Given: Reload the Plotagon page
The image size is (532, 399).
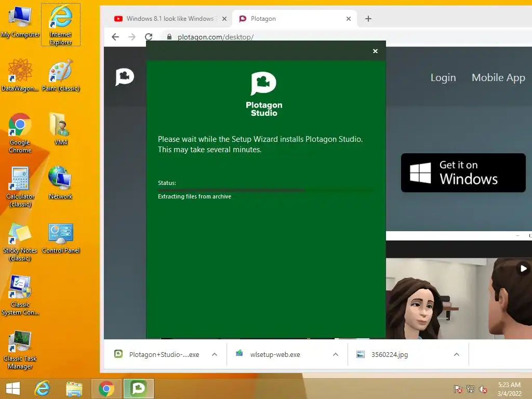Looking at the screenshot, I should tap(149, 37).
